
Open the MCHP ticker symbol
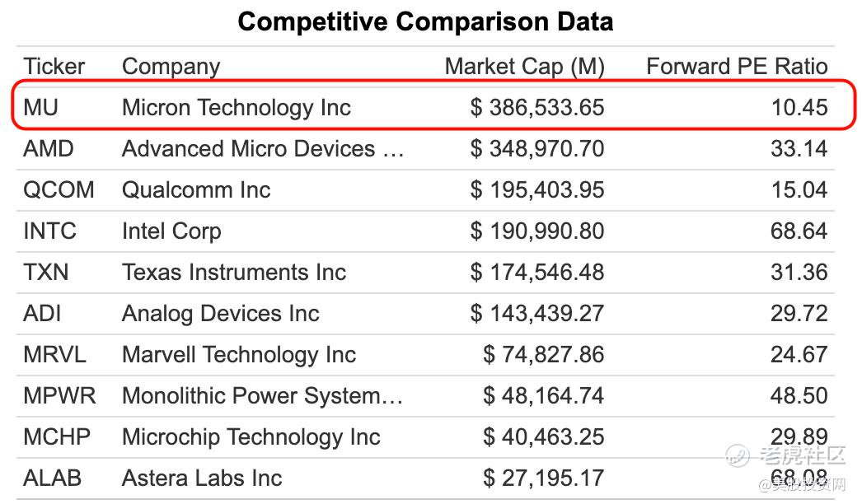tap(57, 437)
